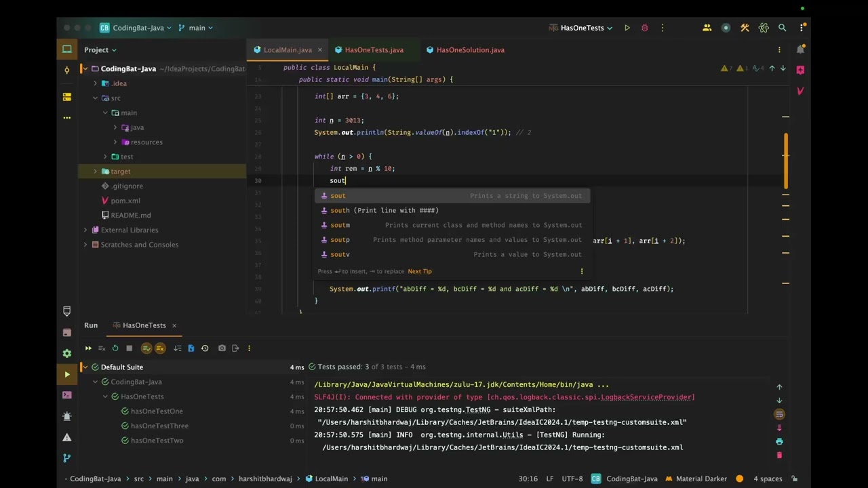Click the 4 spaces indent status button
The height and width of the screenshot is (488, 868).
click(x=768, y=479)
